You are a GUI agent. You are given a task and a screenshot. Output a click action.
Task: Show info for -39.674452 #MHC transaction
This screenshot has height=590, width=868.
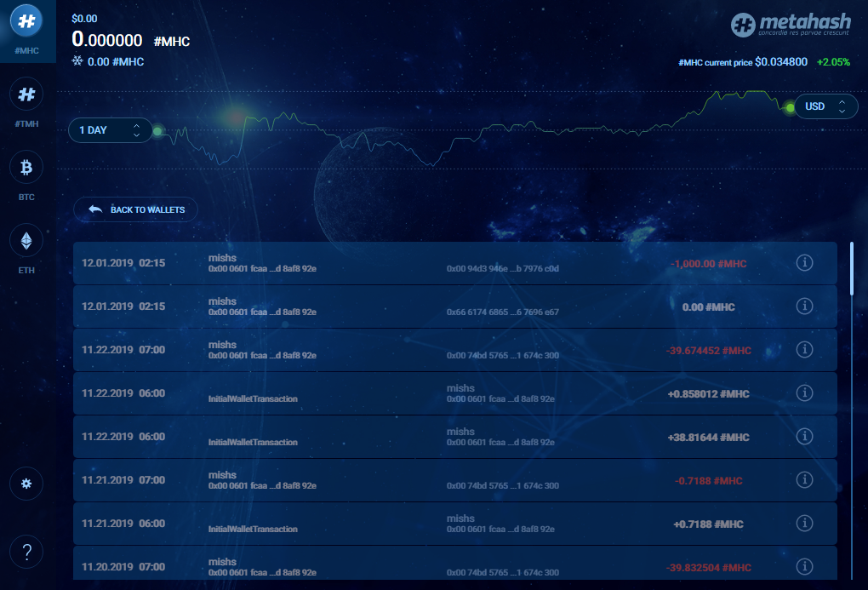click(x=804, y=350)
